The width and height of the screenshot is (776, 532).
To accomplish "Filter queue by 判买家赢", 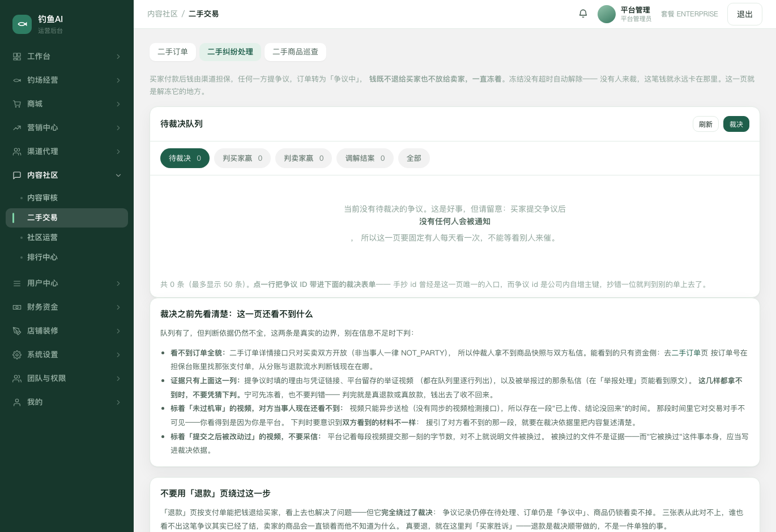I will coord(242,158).
